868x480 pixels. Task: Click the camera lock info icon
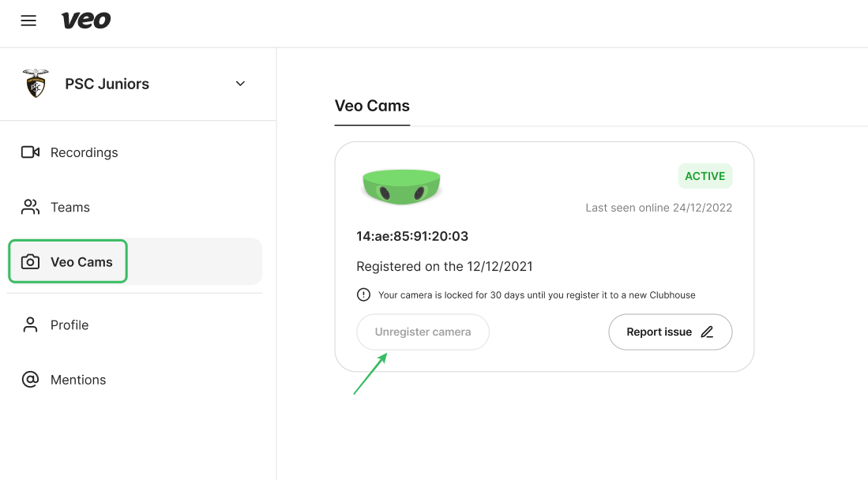pos(363,294)
